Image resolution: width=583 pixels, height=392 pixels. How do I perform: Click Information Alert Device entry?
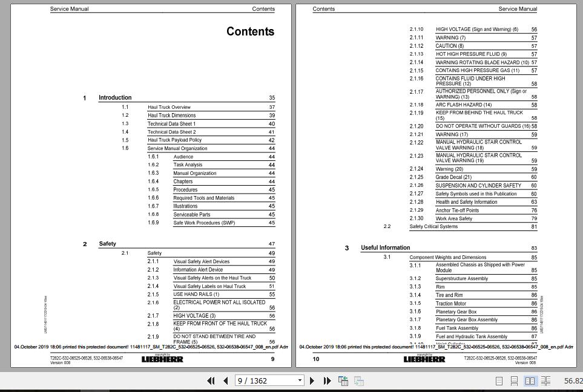click(198, 270)
